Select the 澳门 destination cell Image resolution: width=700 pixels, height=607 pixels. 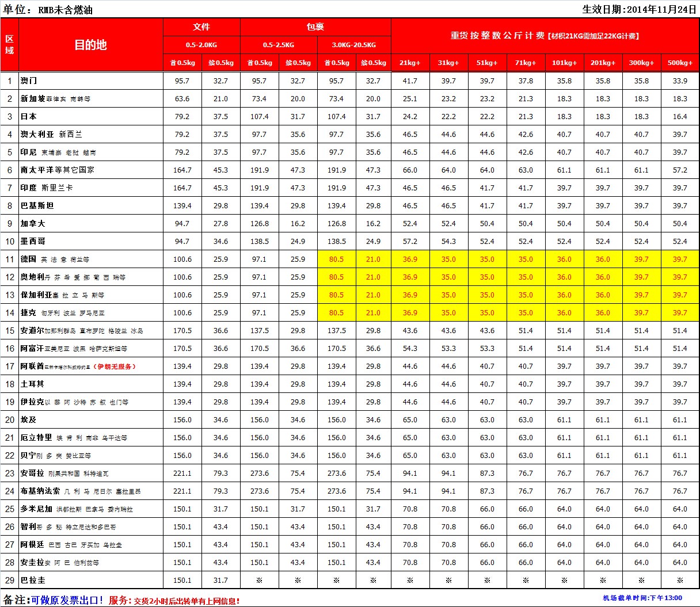(29, 81)
